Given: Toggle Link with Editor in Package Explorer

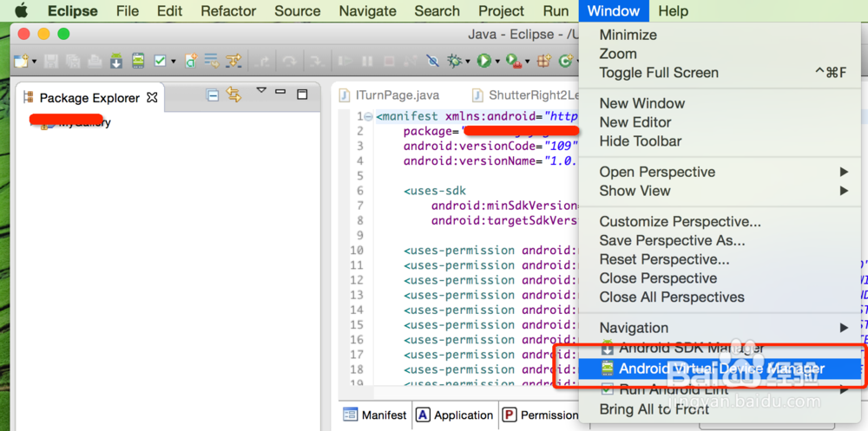Looking at the screenshot, I should [x=233, y=95].
